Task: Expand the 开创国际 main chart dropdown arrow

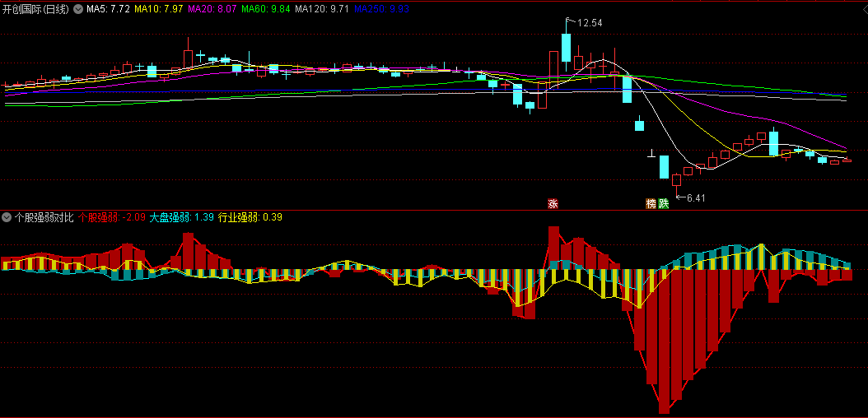Action: coord(77,9)
